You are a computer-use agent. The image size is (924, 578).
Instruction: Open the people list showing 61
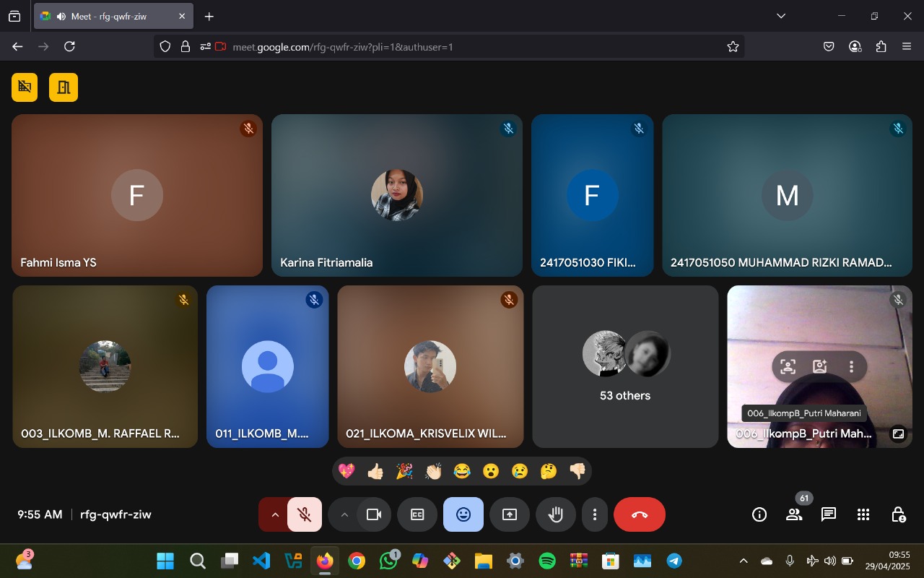[x=794, y=514]
